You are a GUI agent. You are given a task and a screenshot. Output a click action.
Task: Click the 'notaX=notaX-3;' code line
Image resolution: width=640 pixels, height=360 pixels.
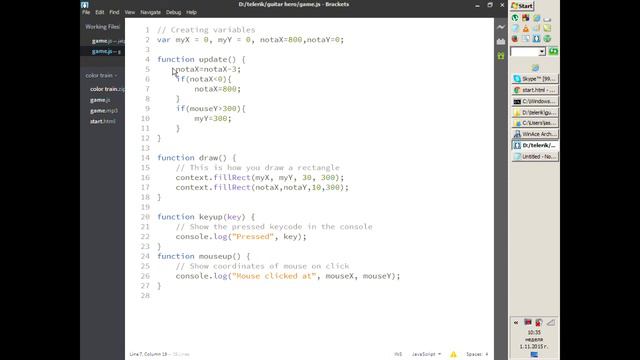pos(208,69)
